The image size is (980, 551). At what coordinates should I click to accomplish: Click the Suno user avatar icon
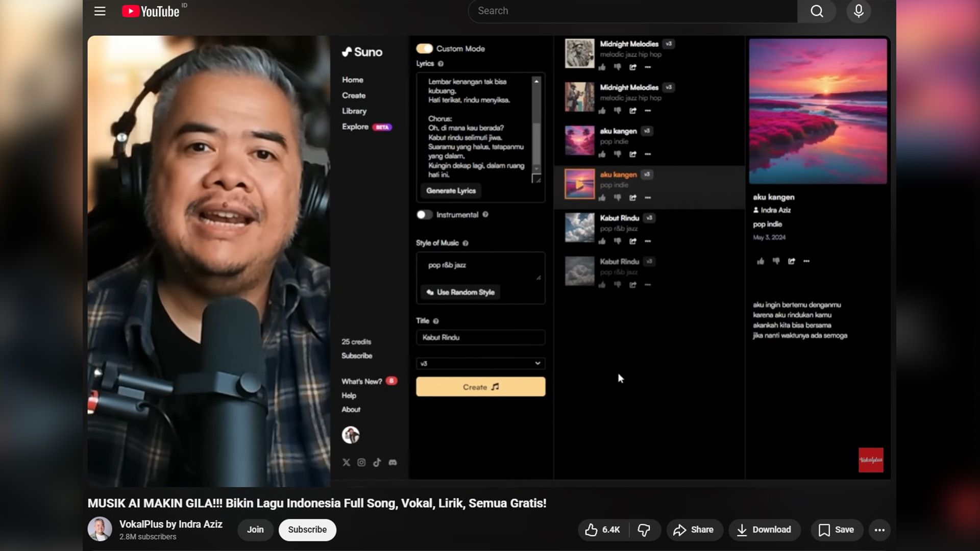click(351, 435)
